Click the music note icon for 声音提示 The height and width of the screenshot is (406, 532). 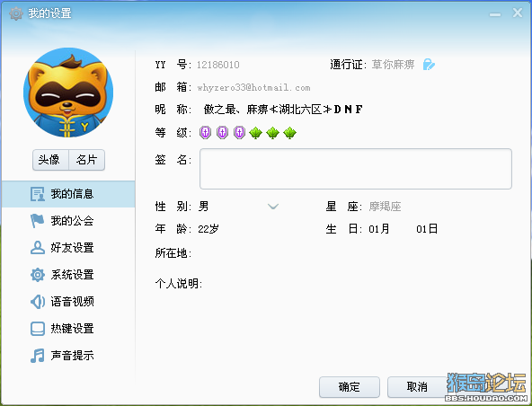point(38,356)
